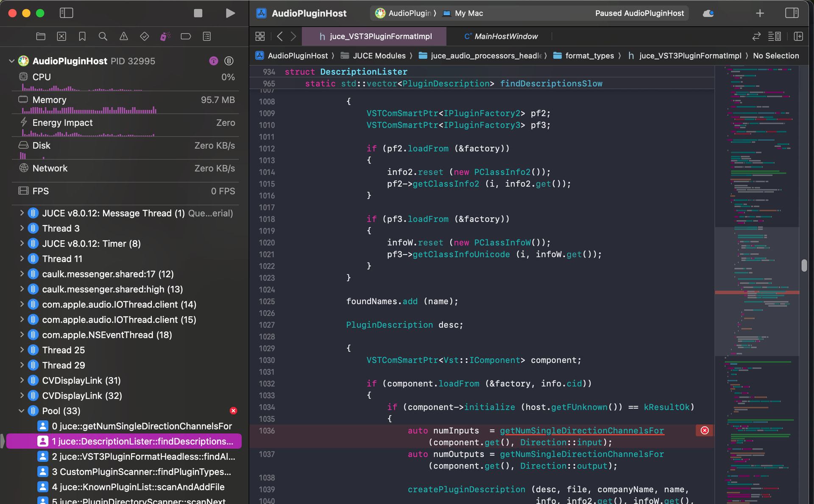The width and height of the screenshot is (814, 504).
Task: Select stack frame 3 CustomPluginScanner::findPluginTypes
Action: click(141, 472)
